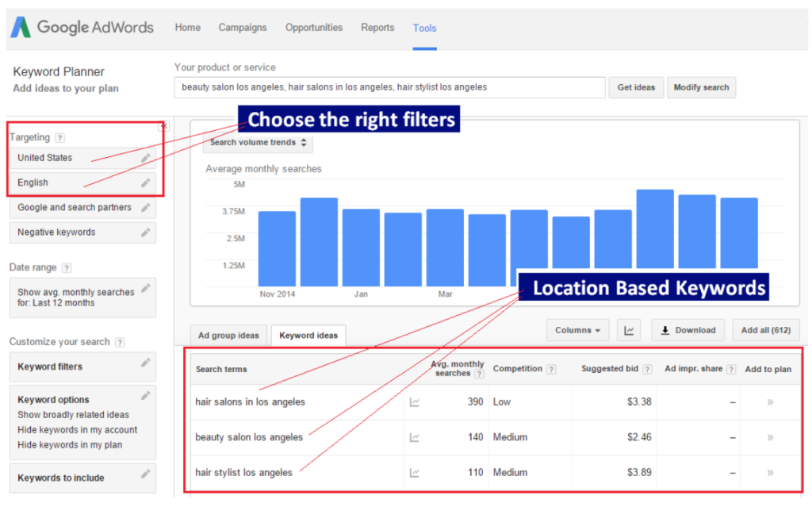Open the Columns dropdown

pyautogui.click(x=577, y=329)
